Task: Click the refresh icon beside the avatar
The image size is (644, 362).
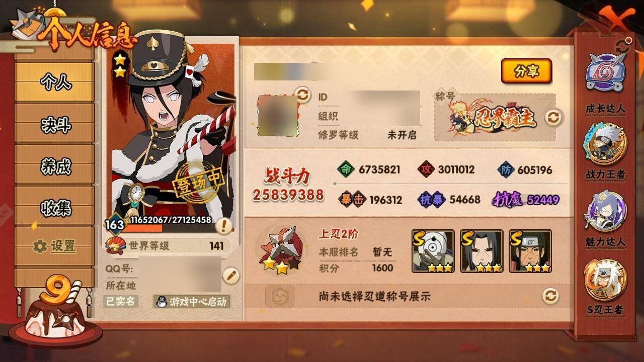Action: (303, 95)
